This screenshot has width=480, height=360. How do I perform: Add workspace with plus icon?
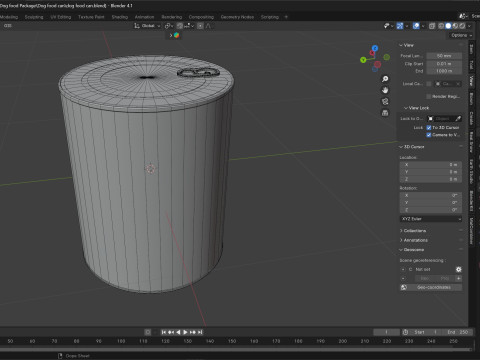point(286,17)
